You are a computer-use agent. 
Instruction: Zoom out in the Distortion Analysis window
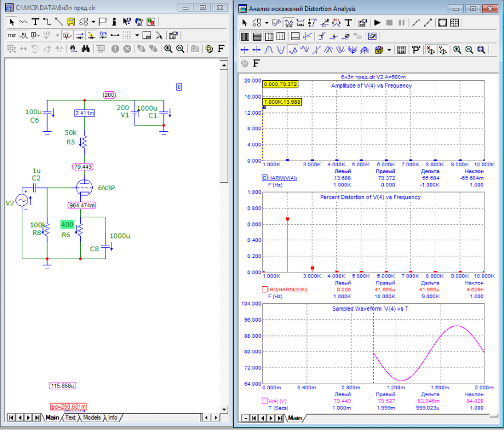(469, 50)
